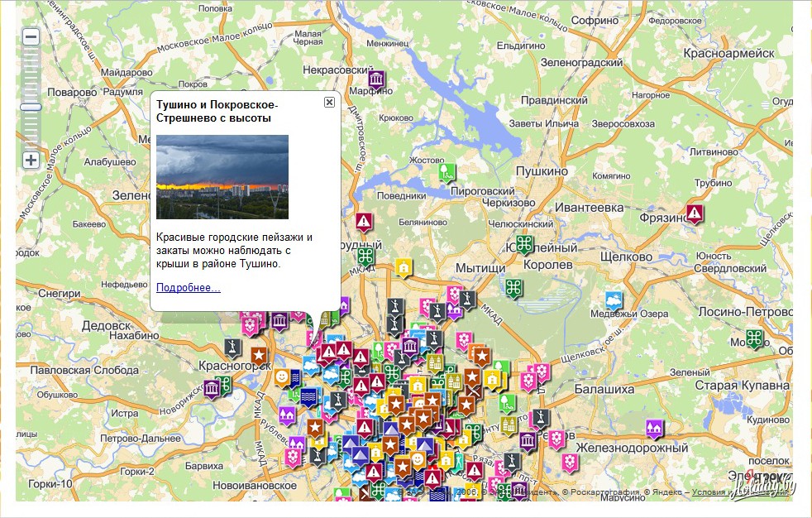
Task: Select green ornament marker at Юбилейный
Action: point(523,246)
